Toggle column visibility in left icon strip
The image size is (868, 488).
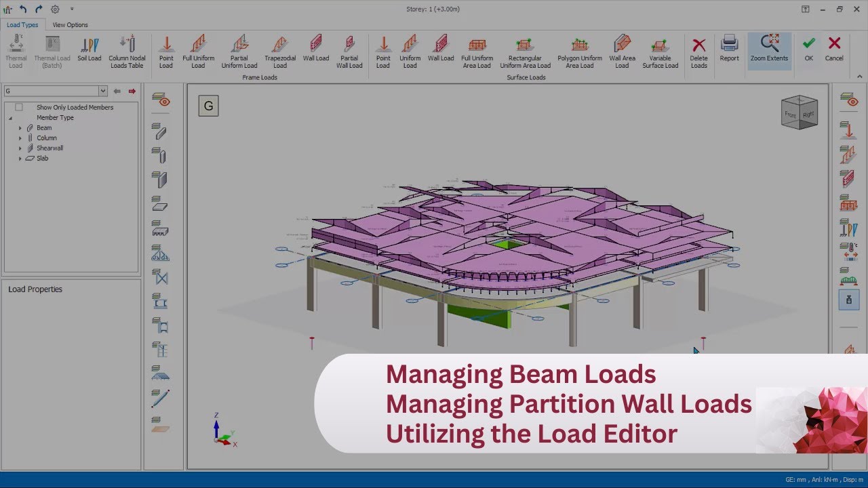tap(160, 155)
